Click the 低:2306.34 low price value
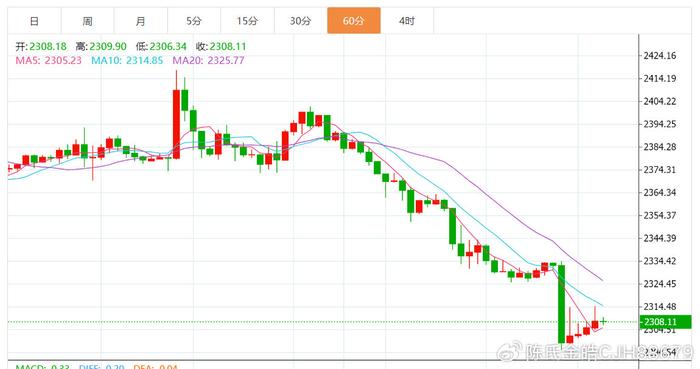Viewport: 700px width, 369px height. pos(161,46)
